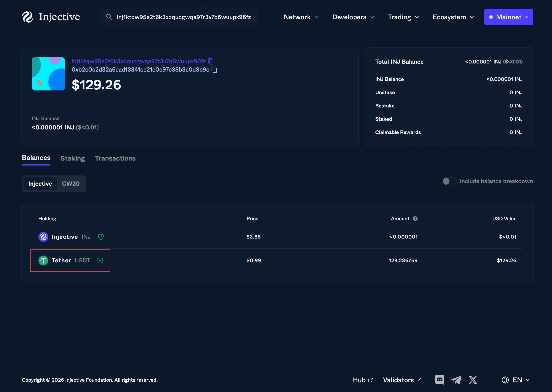Click the Tether USDT holding name
Screen dimensions: 552x392
(x=71, y=261)
